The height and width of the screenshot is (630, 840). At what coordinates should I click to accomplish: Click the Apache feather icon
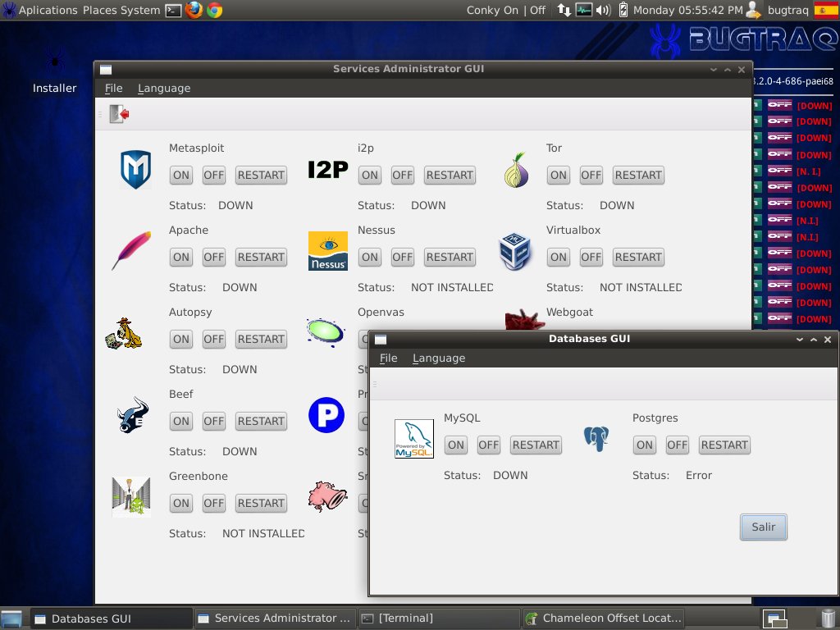coord(131,250)
